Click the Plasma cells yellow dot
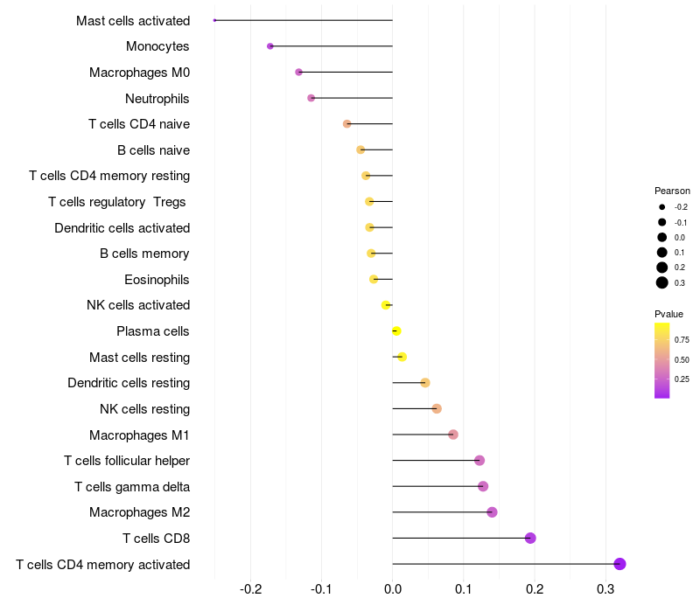 pyautogui.click(x=396, y=331)
